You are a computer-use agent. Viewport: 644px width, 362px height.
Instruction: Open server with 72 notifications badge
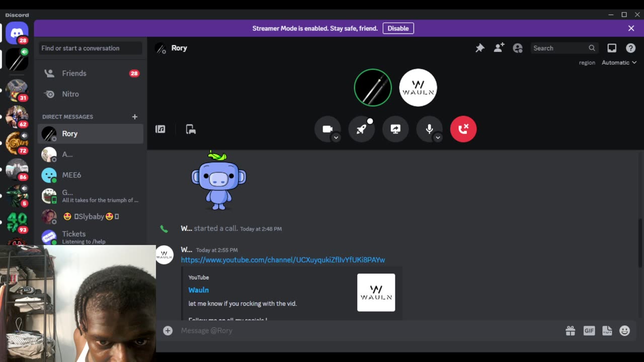coord(17,143)
